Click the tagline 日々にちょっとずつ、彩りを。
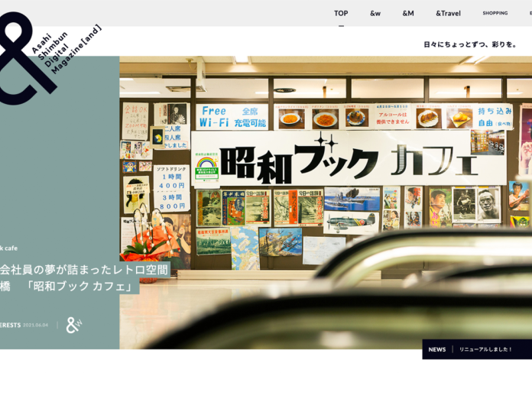Viewport: 532px width, 399px height. (470, 44)
